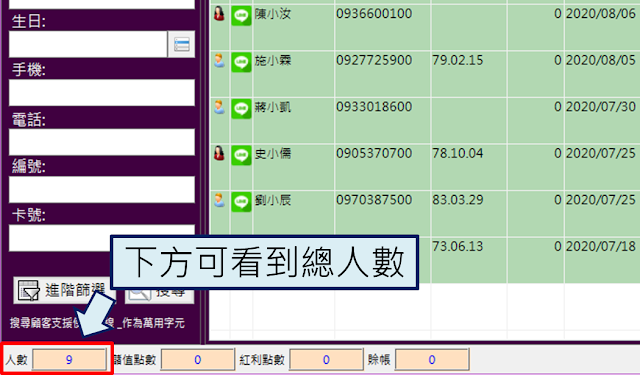Click LINE icon in 施小霖 row
The height and width of the screenshot is (375, 640).
(241, 62)
